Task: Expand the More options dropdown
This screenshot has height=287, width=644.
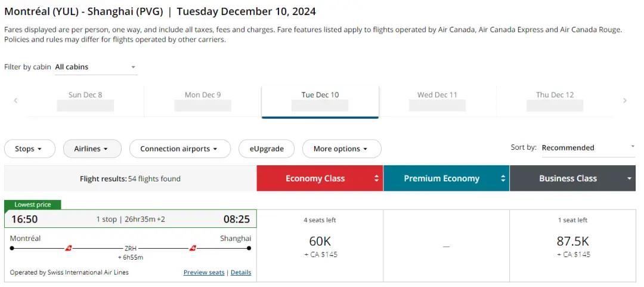Action: click(x=341, y=149)
